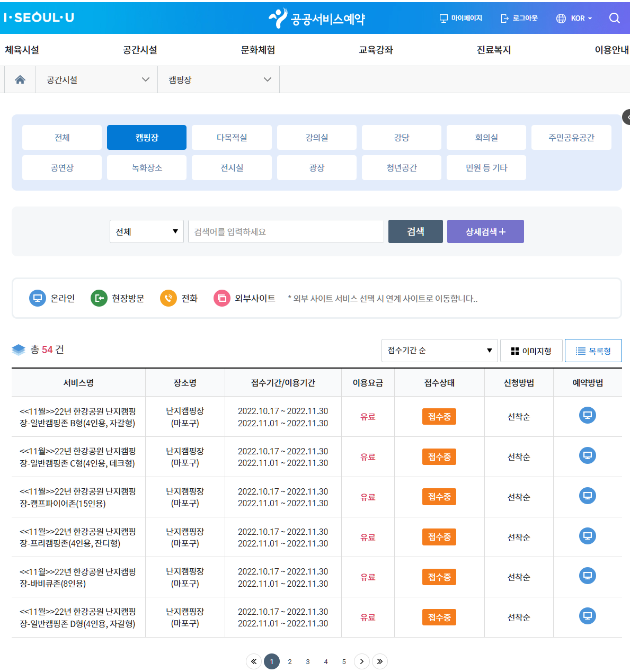Jump to last page with double-right arrow
The height and width of the screenshot is (672, 630).
(380, 661)
